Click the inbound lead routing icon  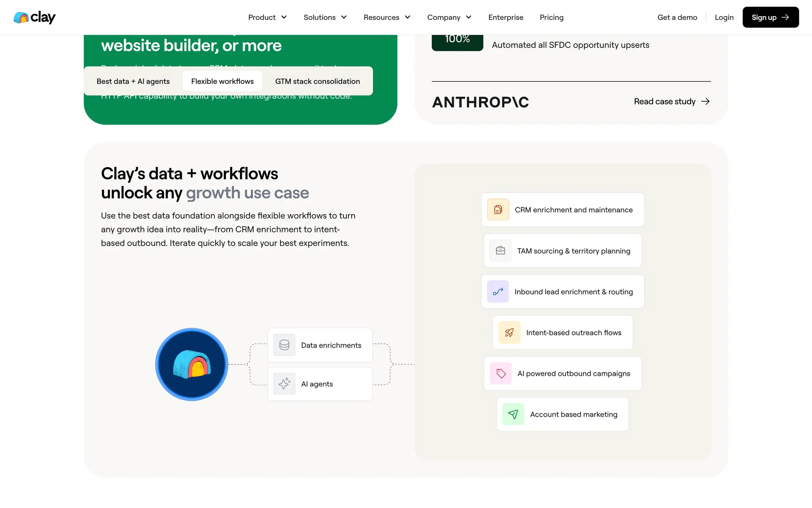[498, 292]
